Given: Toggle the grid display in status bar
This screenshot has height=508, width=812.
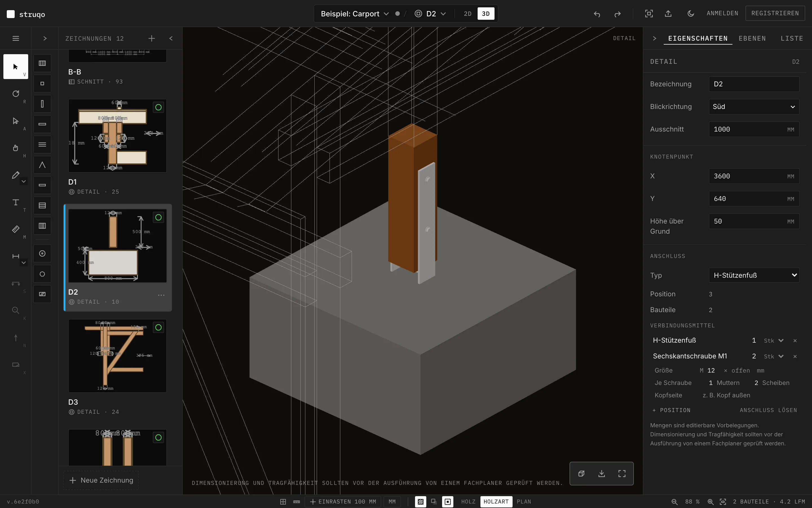Looking at the screenshot, I should 283,502.
